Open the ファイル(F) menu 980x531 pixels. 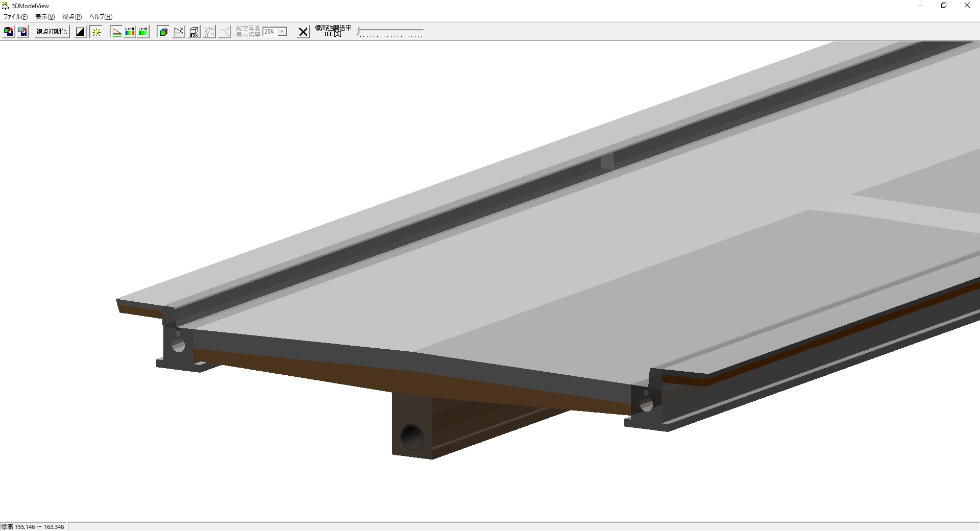[16, 17]
